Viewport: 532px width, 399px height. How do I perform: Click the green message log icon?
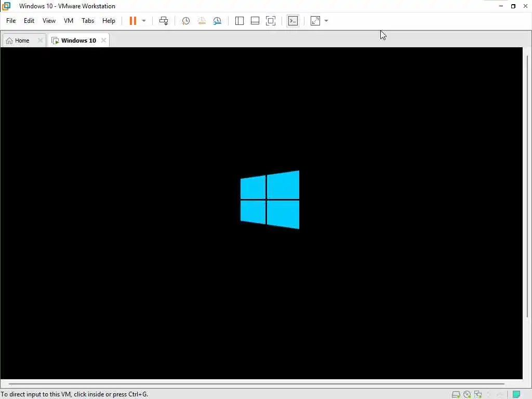[x=516, y=394]
